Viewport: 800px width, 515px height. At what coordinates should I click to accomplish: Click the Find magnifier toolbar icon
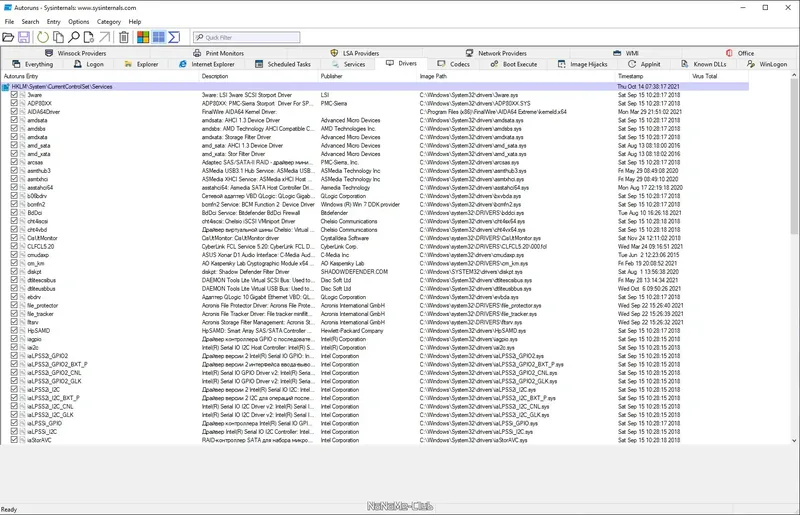(x=74, y=37)
